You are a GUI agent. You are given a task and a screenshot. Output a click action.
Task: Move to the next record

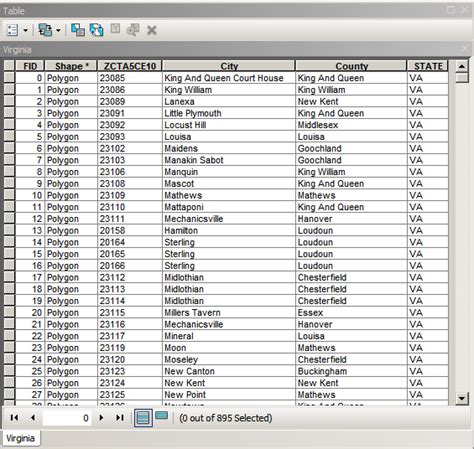point(101,418)
